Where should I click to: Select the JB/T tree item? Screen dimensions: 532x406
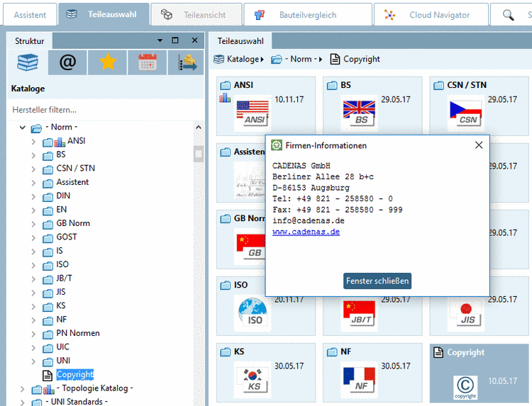[64, 278]
